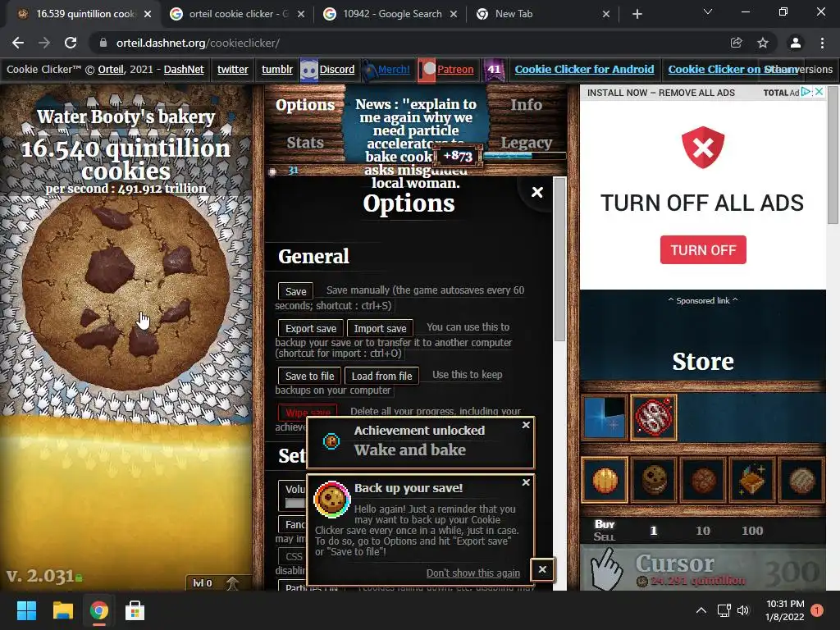Open the Patreon link
This screenshot has height=630, width=840.
click(x=455, y=69)
